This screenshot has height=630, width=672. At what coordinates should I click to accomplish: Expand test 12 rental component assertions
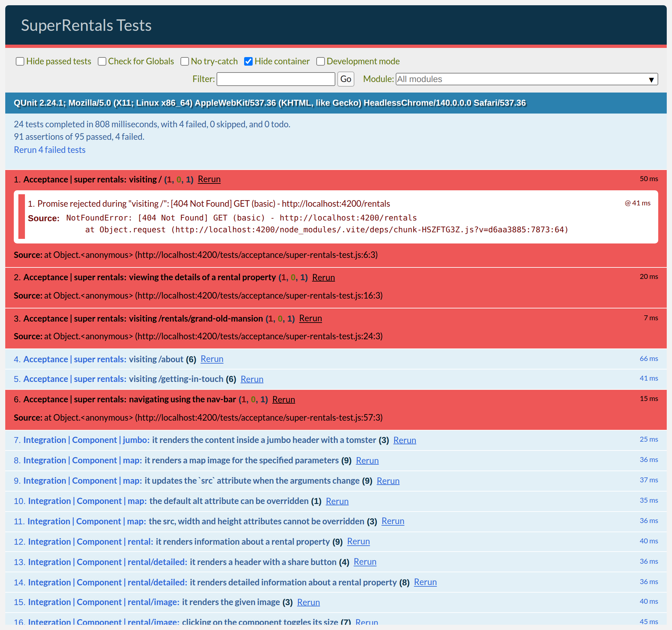click(x=178, y=542)
